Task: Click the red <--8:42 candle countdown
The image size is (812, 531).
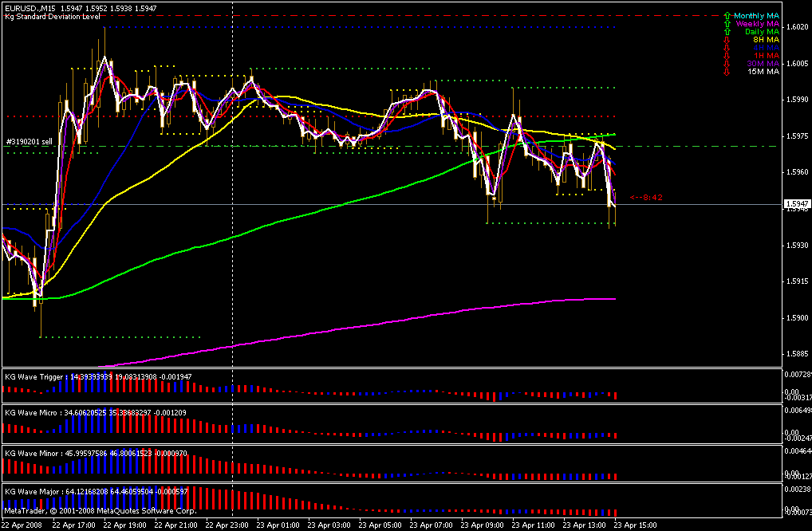Action: [646, 197]
